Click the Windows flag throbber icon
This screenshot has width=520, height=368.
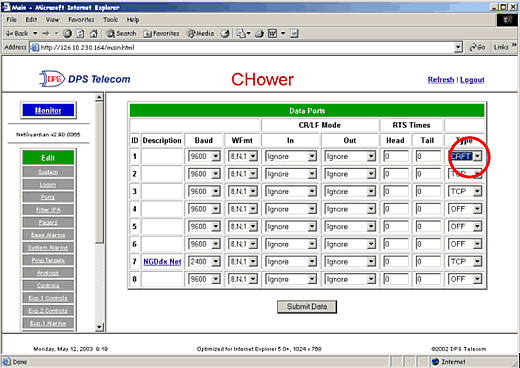(507, 20)
